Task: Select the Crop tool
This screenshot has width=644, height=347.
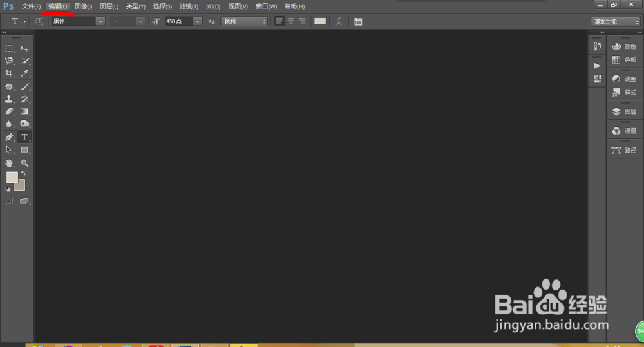Action: pos(8,73)
